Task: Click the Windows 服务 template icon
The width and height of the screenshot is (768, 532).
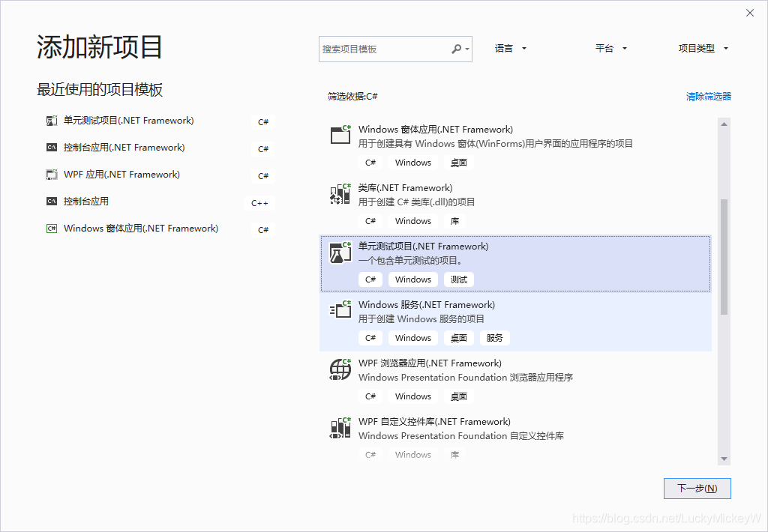Action: click(340, 310)
